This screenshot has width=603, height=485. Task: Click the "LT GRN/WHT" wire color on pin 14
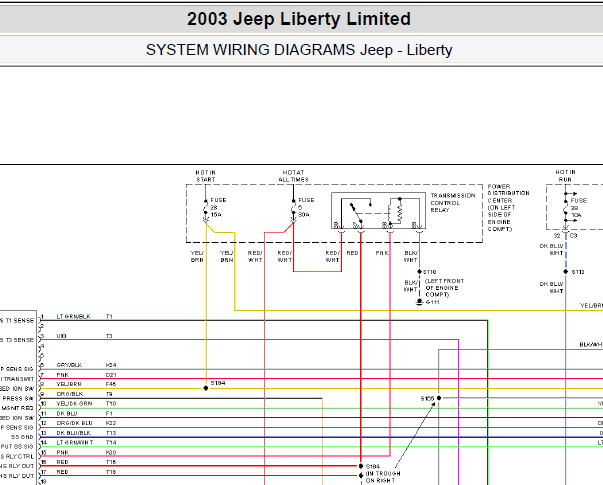point(75,443)
